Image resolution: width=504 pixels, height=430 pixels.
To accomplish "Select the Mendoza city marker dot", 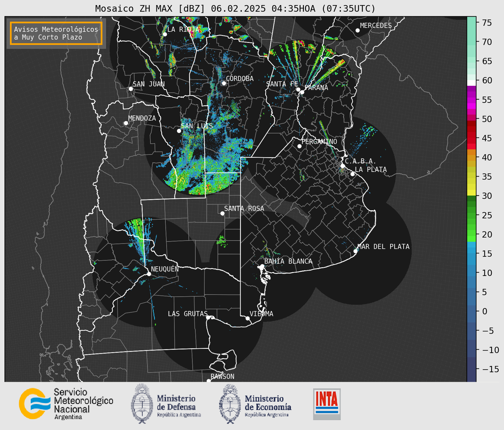I will click(126, 123).
